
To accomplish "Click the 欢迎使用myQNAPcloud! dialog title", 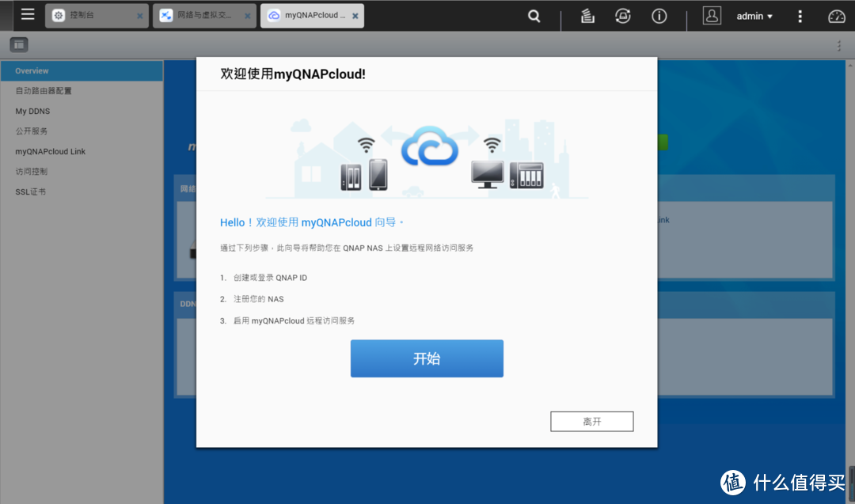I will point(293,74).
